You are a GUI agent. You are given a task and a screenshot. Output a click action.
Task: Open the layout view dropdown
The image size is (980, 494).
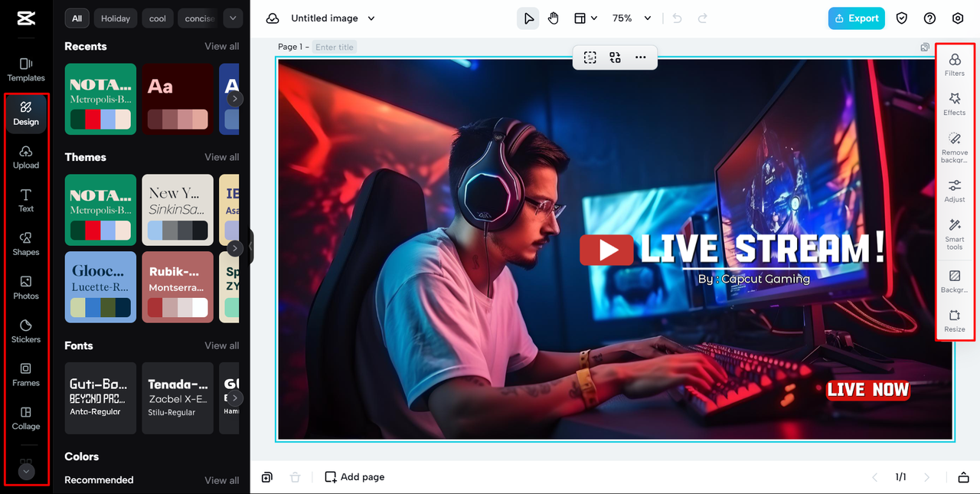click(x=586, y=18)
